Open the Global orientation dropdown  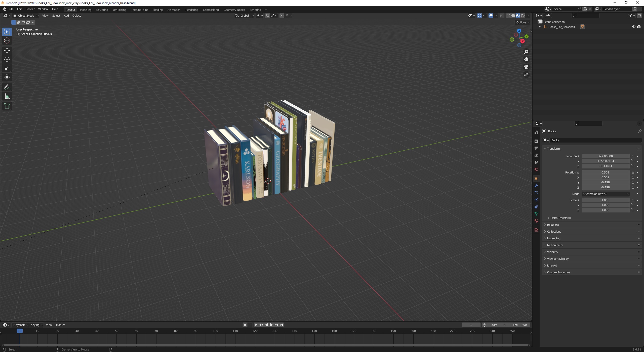(x=245, y=16)
